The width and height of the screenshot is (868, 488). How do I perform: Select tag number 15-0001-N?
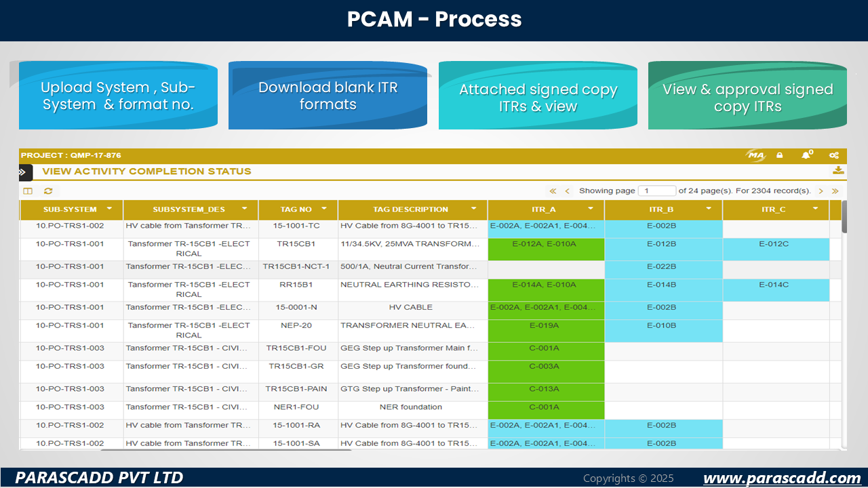tap(296, 308)
